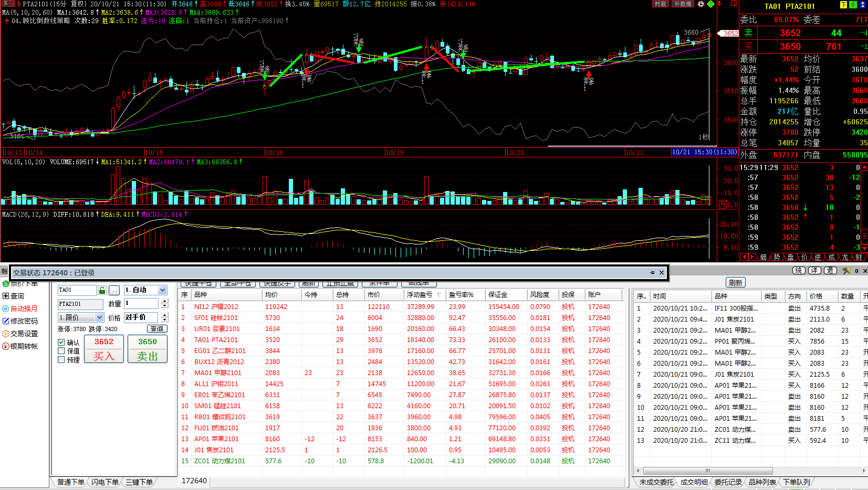Click the 退 button in trade panel header
Screen dimensions: 868x490
point(830,271)
